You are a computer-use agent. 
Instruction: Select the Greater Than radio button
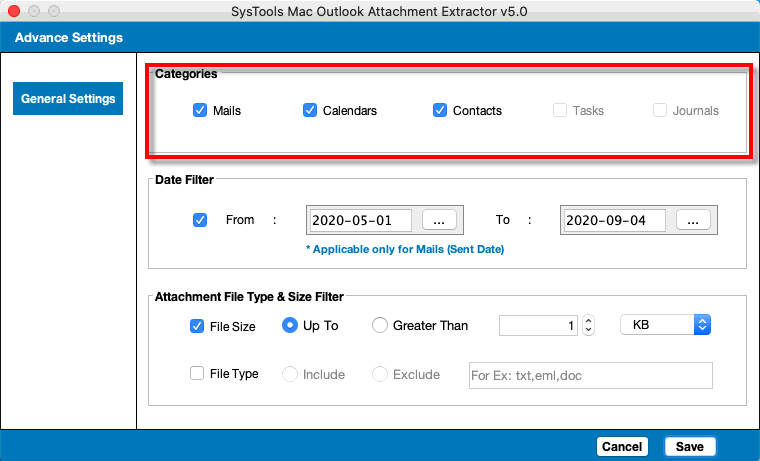(x=380, y=325)
